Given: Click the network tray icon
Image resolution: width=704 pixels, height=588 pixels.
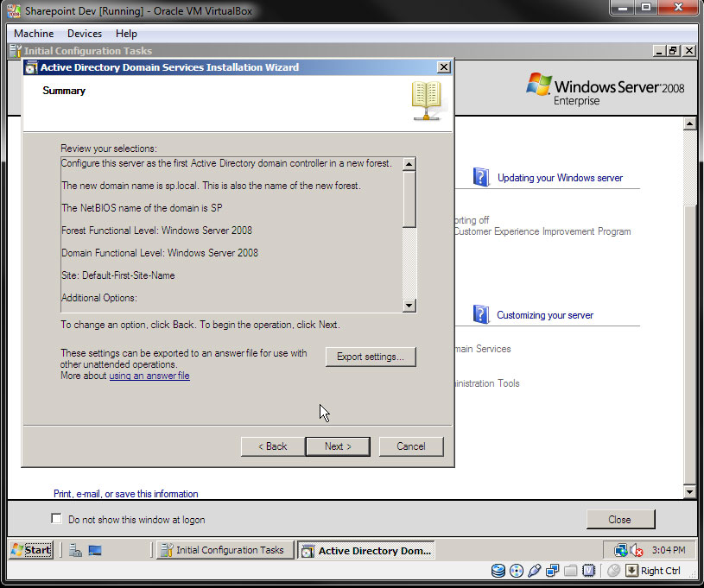Looking at the screenshot, I should [x=621, y=550].
